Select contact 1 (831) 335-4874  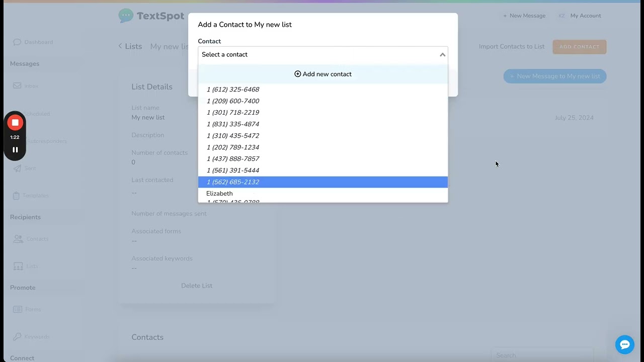point(323,124)
